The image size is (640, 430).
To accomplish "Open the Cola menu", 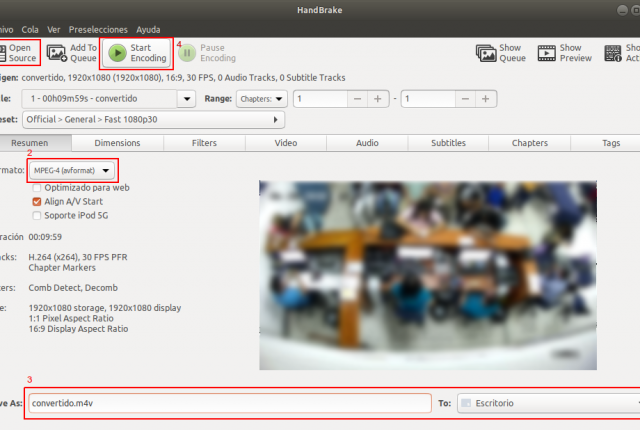I will pos(30,29).
